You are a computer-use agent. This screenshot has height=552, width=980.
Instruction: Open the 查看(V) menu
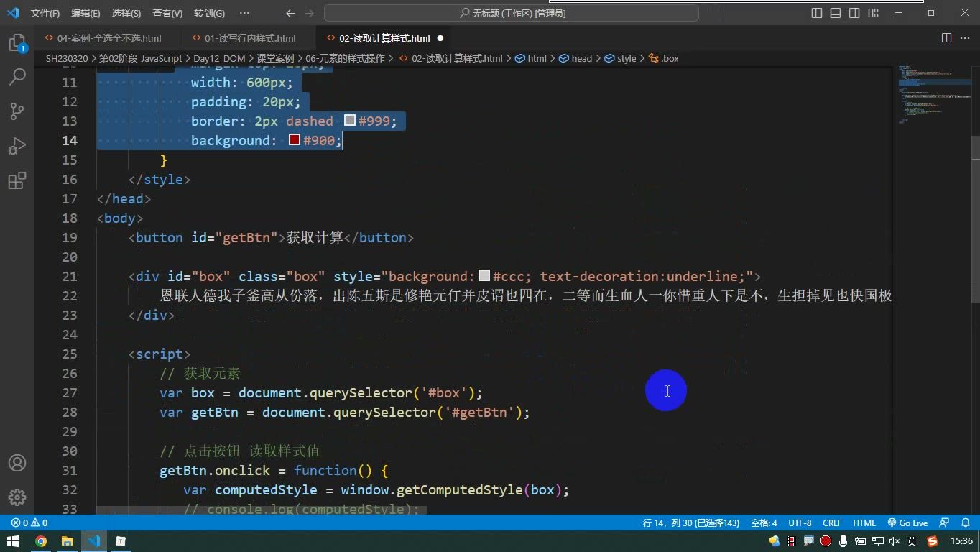point(167,13)
